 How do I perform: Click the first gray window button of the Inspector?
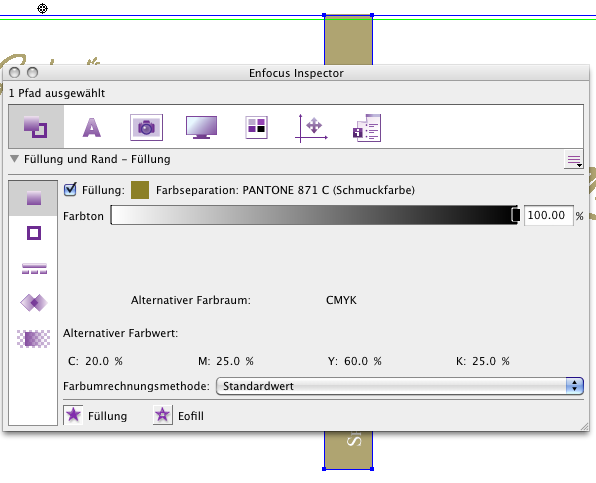click(14, 72)
